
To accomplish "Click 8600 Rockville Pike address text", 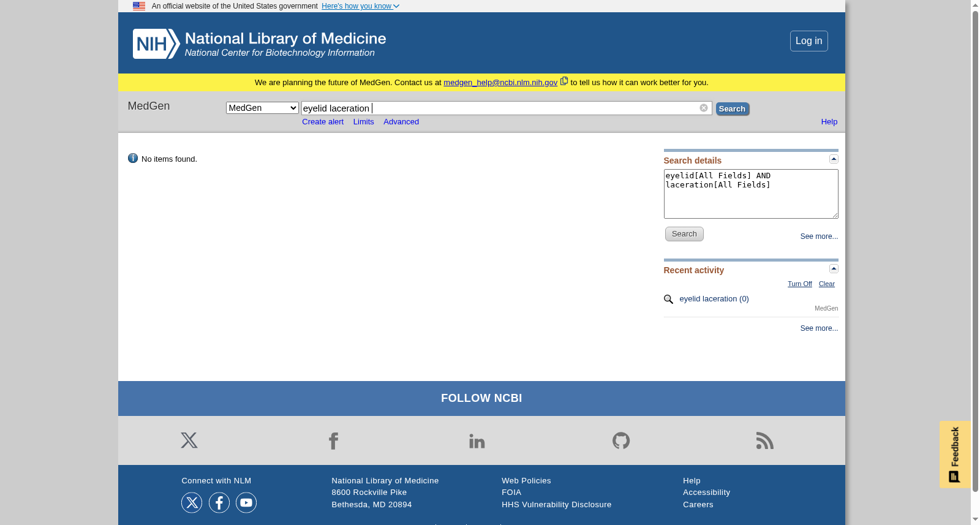I will point(369,493).
